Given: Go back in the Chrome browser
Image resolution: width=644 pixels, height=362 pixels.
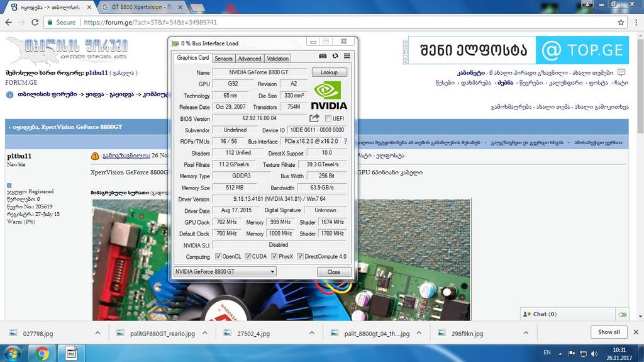Looking at the screenshot, I should click(x=9, y=22).
